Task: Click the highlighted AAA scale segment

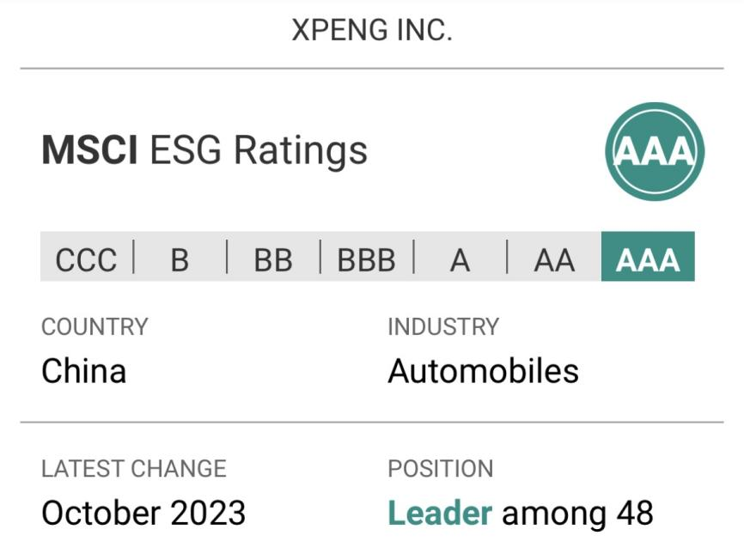Action: click(648, 258)
